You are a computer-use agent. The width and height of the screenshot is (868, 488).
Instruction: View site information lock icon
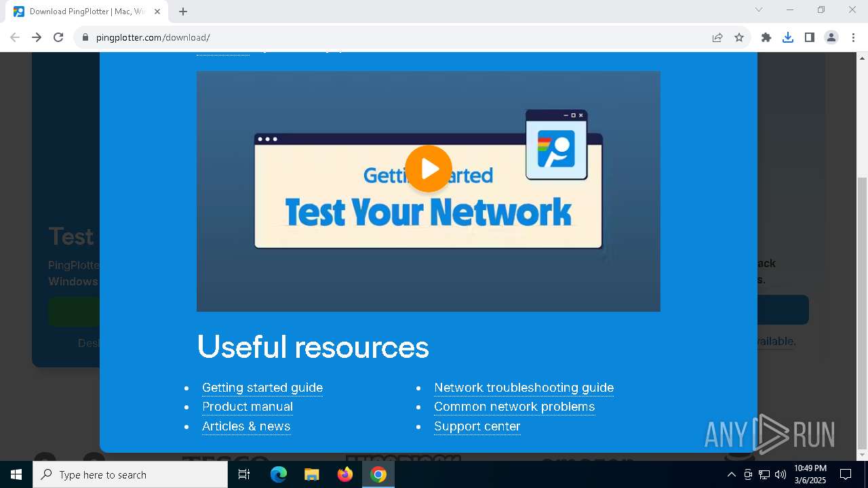(85, 37)
